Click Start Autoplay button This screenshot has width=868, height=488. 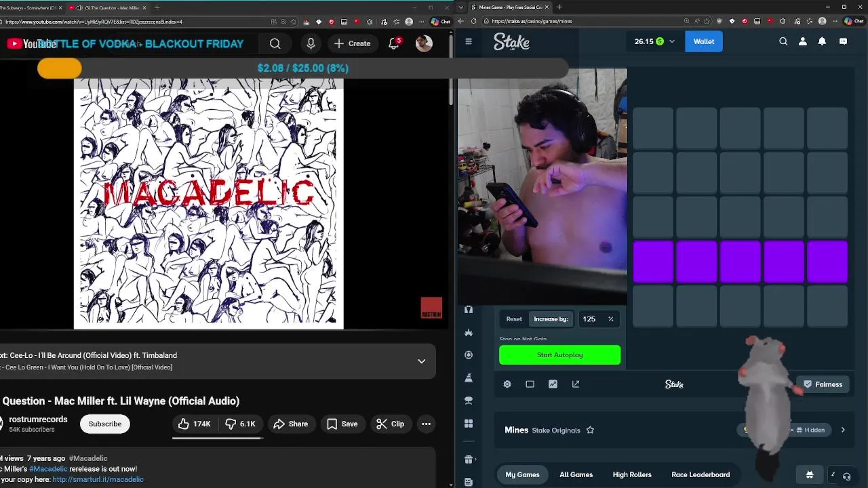pos(559,355)
